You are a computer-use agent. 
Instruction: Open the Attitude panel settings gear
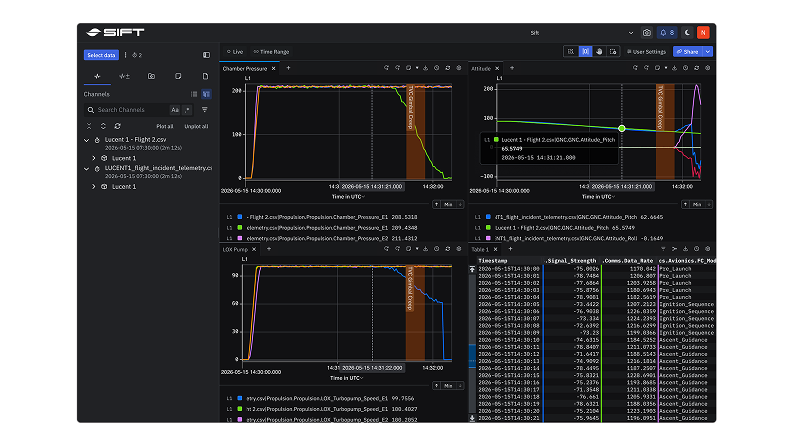pos(707,68)
